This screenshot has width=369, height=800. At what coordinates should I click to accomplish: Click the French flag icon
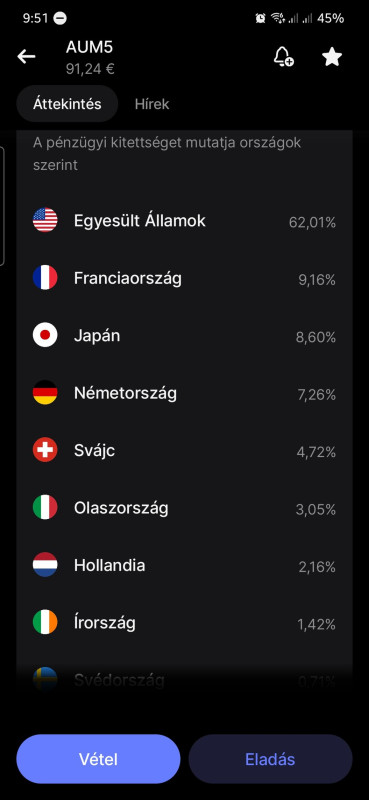(45, 278)
